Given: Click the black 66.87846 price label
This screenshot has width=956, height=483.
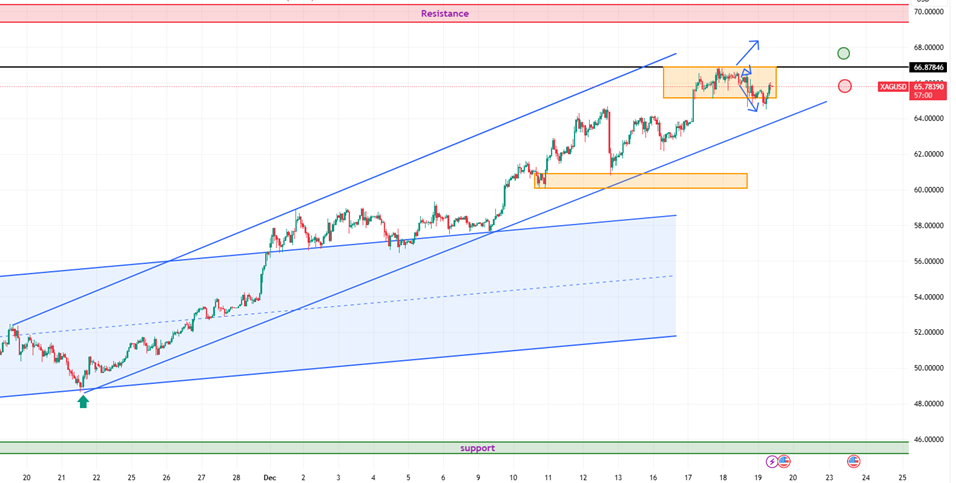Looking at the screenshot, I should (x=928, y=67).
